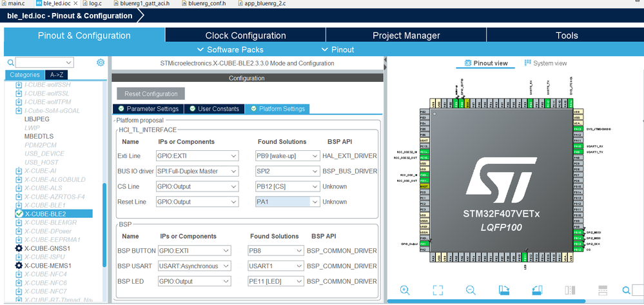Switch to System view
Viewport: 644px width, 305px height.
click(546, 63)
